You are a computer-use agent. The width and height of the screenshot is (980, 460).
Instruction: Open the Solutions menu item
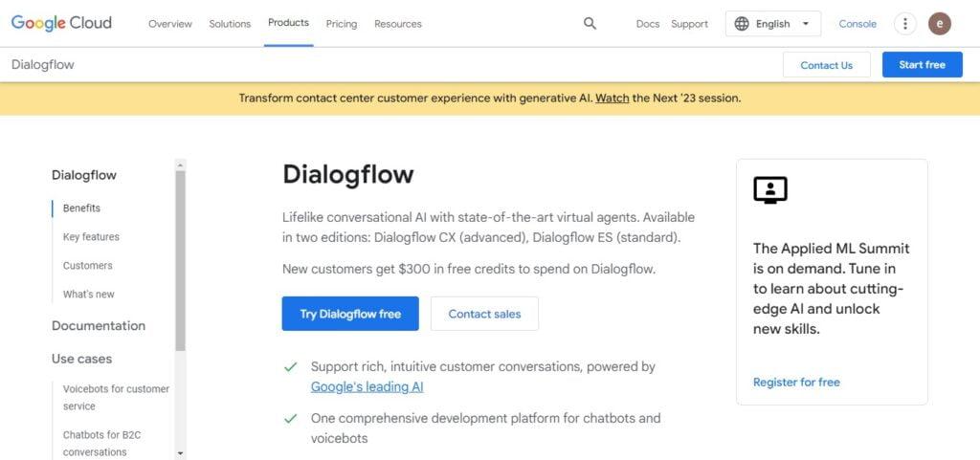230,24
